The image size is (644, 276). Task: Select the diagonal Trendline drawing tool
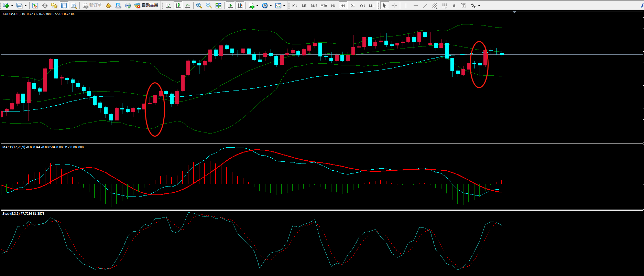pos(425,6)
